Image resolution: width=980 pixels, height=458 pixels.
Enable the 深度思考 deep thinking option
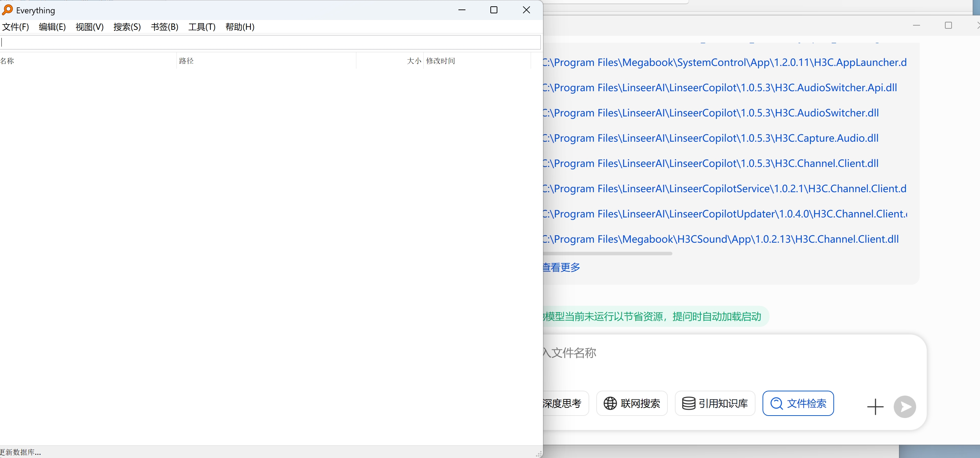tap(563, 403)
